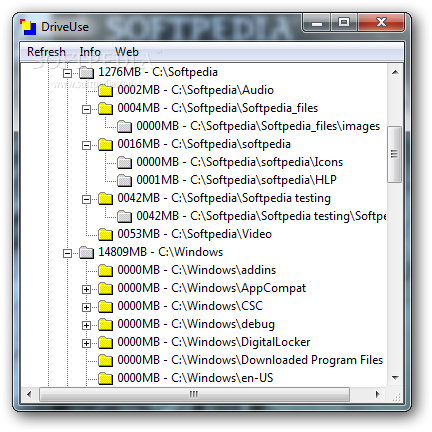Collapse the Softpedia testing folder node
This screenshot has width=432, height=432.
tap(86, 199)
